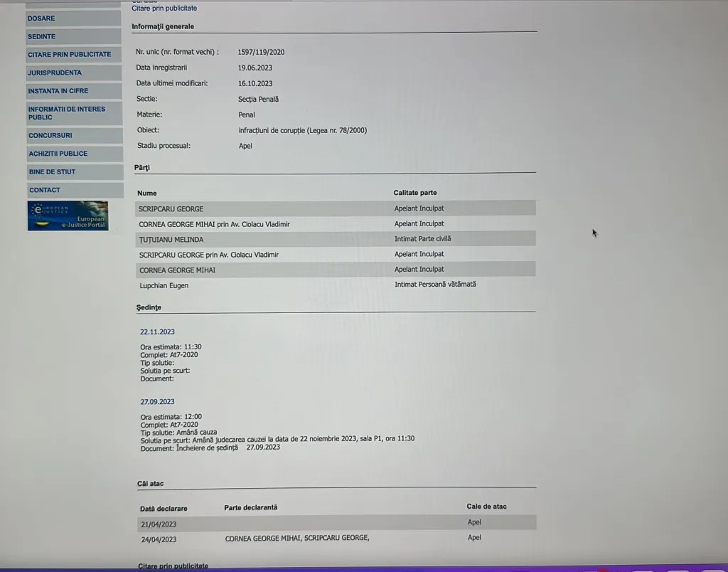Viewport: 728px width, 572px height.
Task: Open the European e-Justice Portal banner
Action: pyautogui.click(x=68, y=216)
